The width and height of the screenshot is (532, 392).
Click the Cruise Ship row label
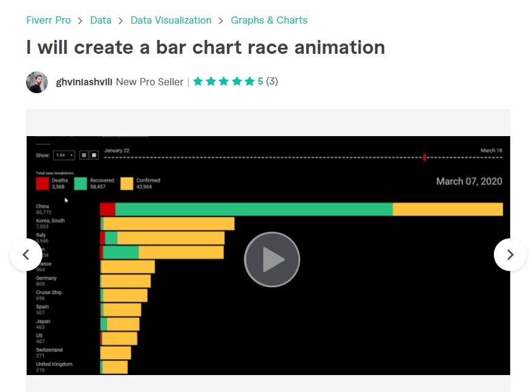[49, 292]
